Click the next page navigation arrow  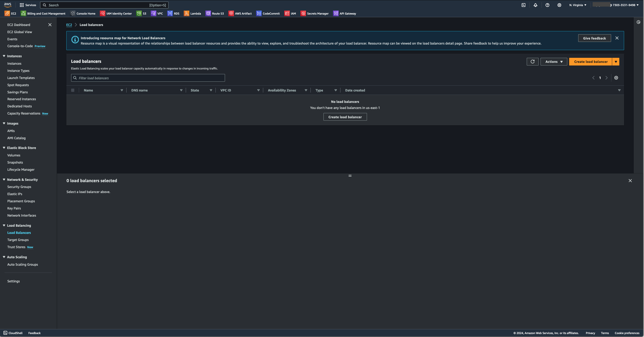pyautogui.click(x=606, y=78)
